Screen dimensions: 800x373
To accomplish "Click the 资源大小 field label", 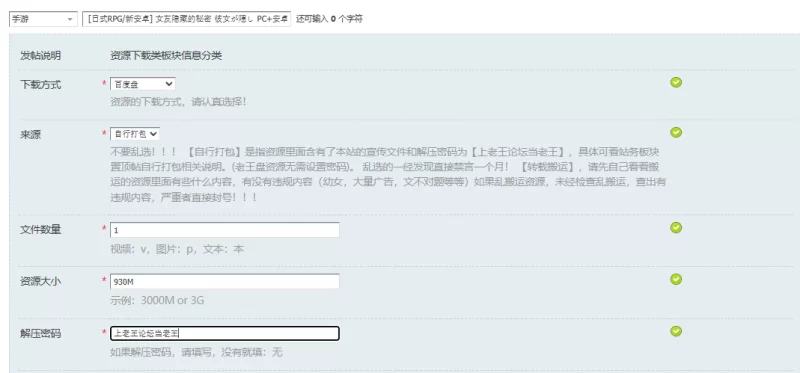I will [x=40, y=281].
